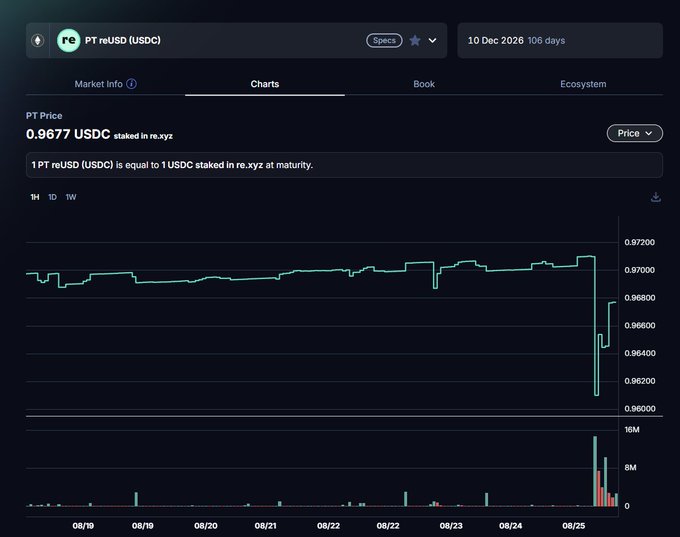Switch to the Charts tab

coord(265,84)
